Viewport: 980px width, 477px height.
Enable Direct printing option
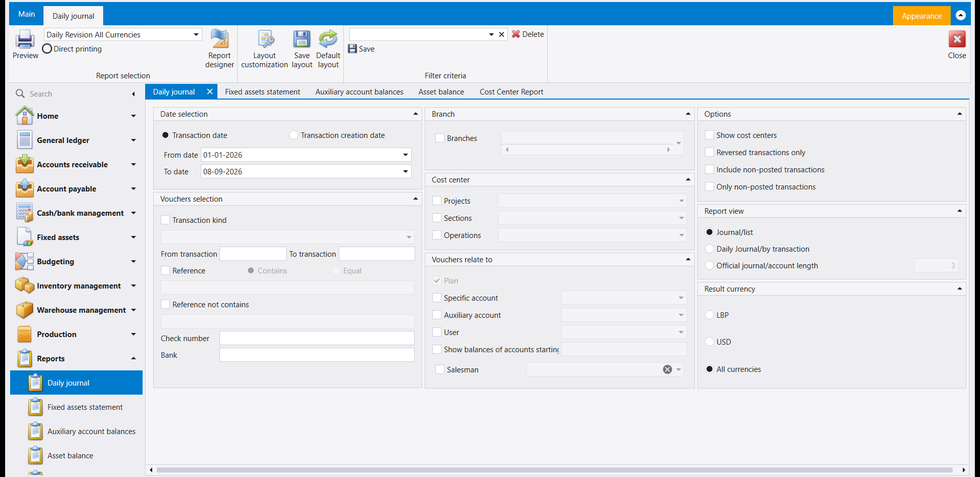point(47,49)
